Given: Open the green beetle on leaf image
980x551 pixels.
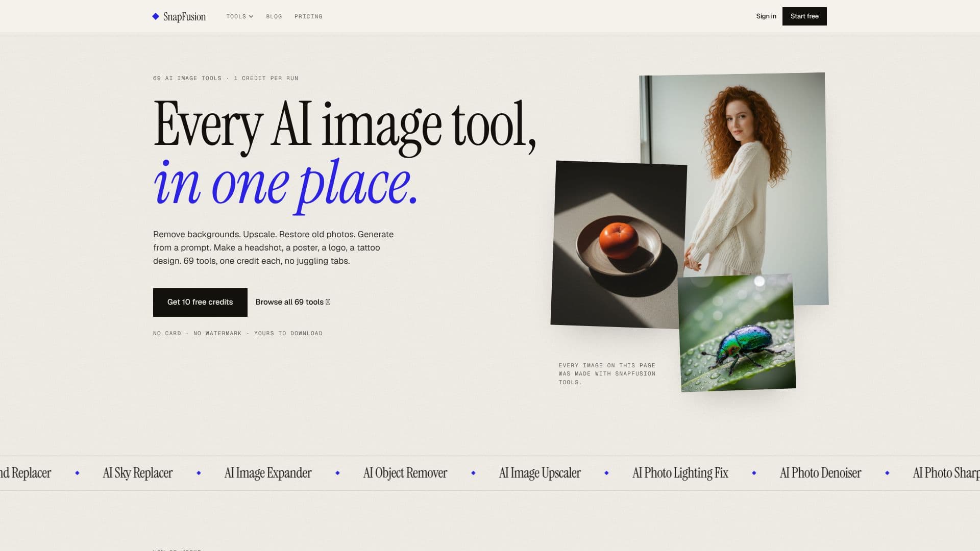Looking at the screenshot, I should point(737,333).
